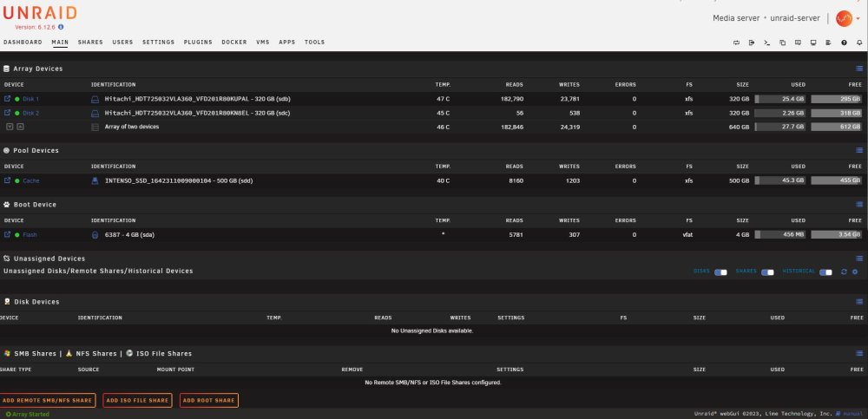Click the SSD icon beside INTENSO_SSD
The image size is (868, 419).
coord(95,180)
